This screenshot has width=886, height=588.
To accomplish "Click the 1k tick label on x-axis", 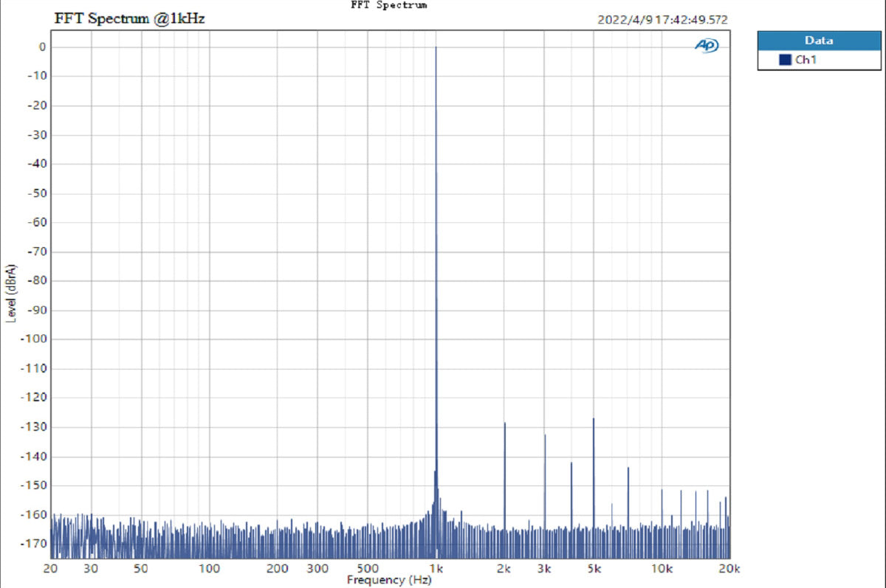I will click(436, 569).
